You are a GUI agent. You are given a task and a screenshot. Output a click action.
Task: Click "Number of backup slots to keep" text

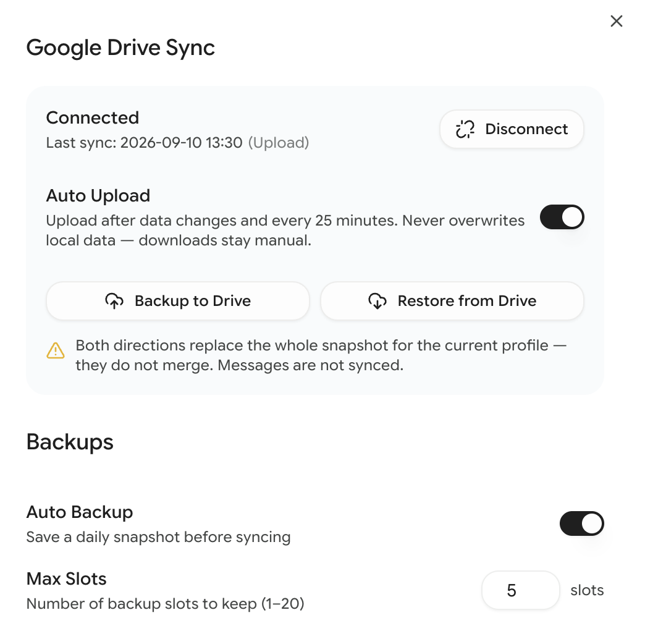click(x=166, y=604)
